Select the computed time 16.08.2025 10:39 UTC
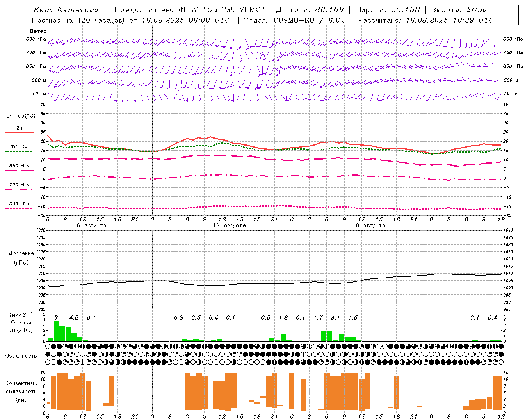This screenshot has width=525, height=420. (450, 20)
